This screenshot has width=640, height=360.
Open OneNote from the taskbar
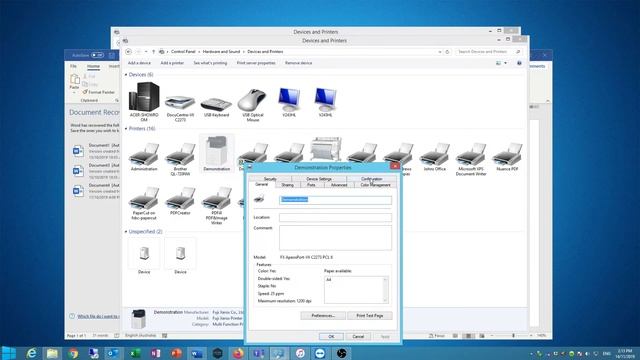(156, 353)
